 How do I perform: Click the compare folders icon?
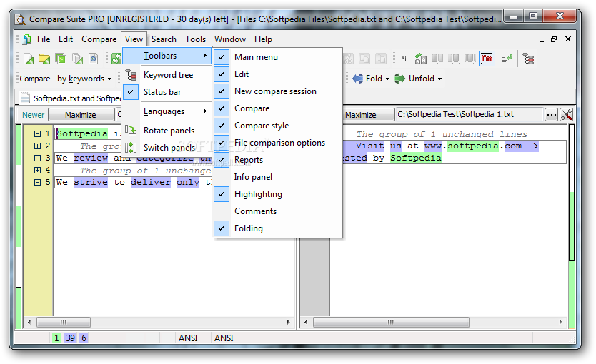44,59
